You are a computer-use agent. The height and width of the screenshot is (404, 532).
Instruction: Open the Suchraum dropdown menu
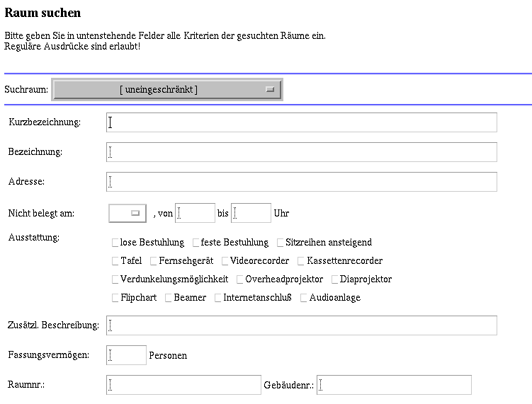pyautogui.click(x=167, y=90)
